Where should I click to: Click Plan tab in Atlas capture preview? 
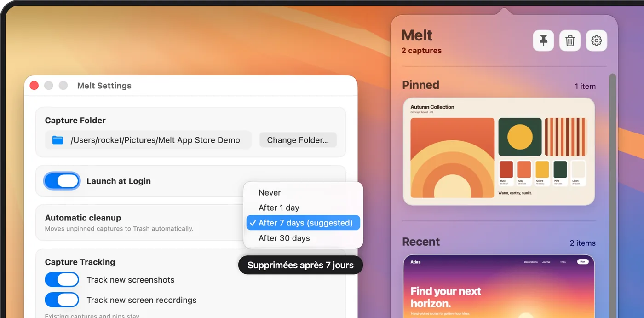tap(582, 262)
